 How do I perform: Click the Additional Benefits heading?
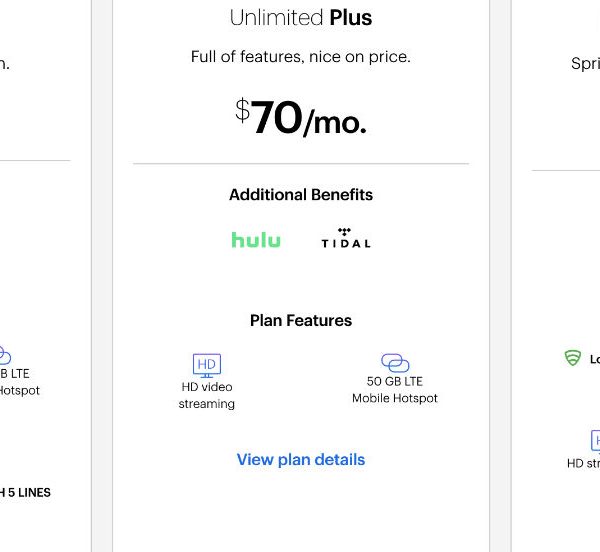pos(301,195)
